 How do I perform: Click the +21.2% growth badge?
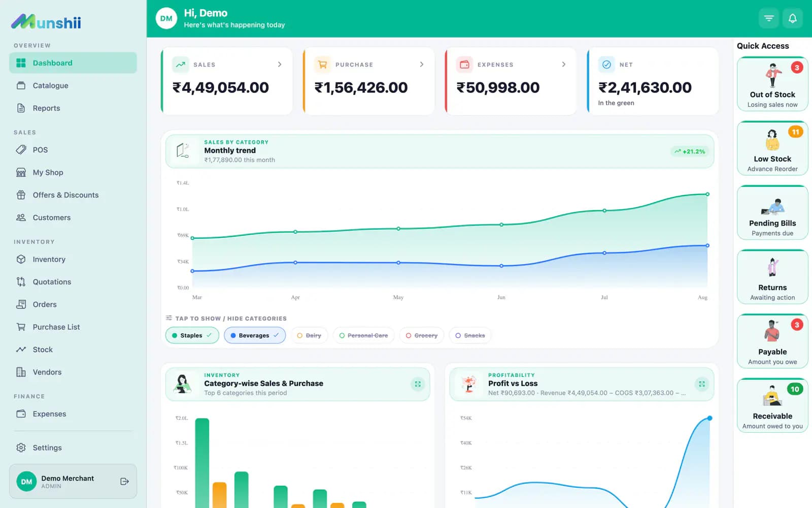tap(690, 151)
